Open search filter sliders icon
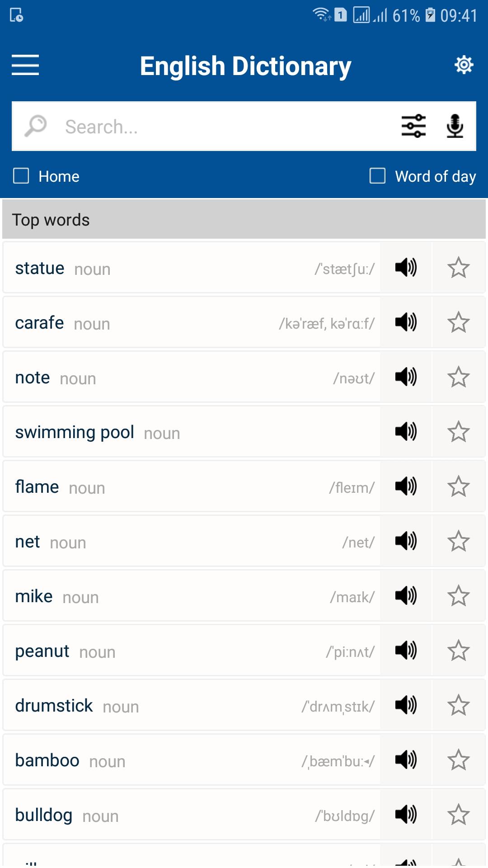Image resolution: width=488 pixels, height=868 pixels. pos(413,126)
